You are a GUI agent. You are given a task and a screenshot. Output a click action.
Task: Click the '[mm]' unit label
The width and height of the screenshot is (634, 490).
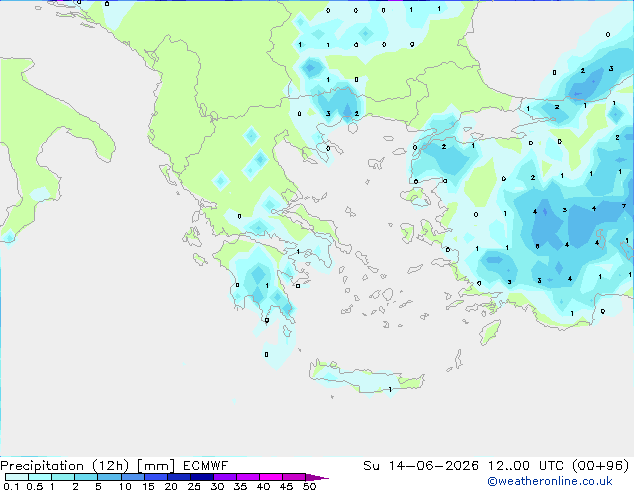coord(156,466)
